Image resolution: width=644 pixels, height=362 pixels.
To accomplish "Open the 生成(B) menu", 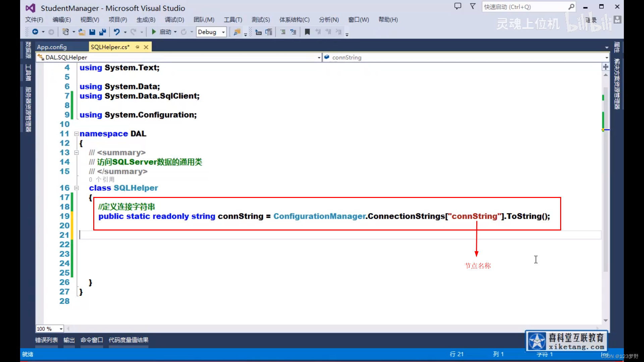I will point(146,19).
